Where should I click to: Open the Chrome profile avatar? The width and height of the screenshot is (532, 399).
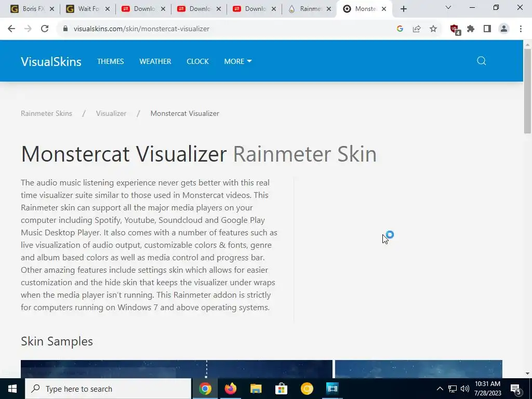[x=504, y=29]
